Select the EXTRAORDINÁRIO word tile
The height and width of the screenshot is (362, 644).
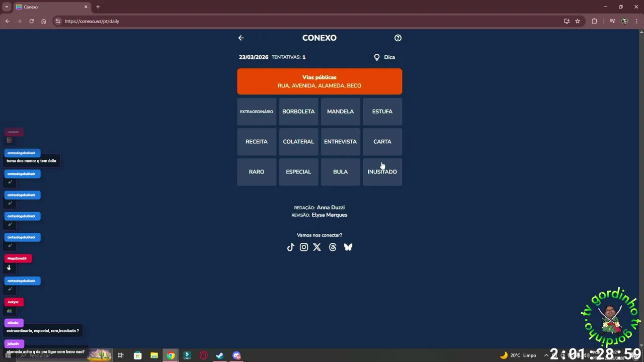click(x=257, y=112)
